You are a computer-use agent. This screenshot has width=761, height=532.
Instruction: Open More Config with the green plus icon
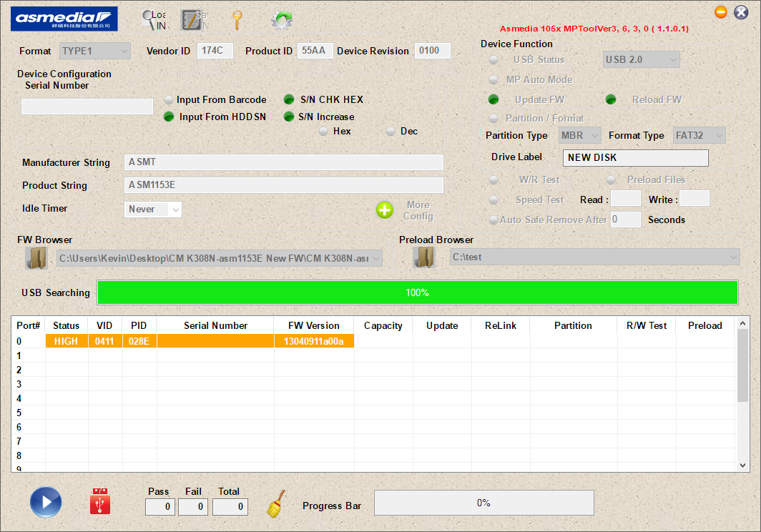[385, 210]
